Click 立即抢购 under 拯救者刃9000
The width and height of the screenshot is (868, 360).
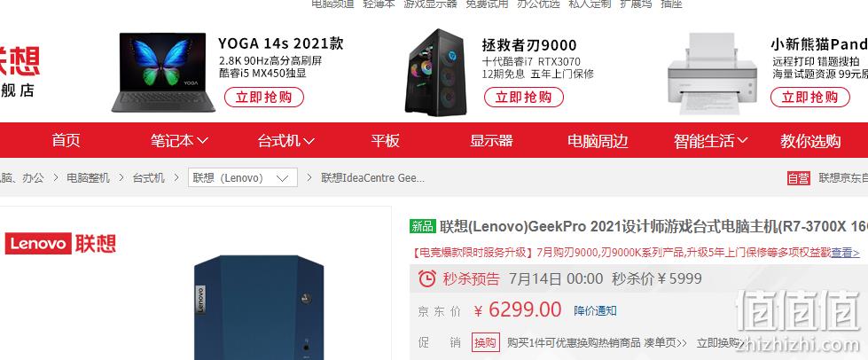tap(524, 98)
